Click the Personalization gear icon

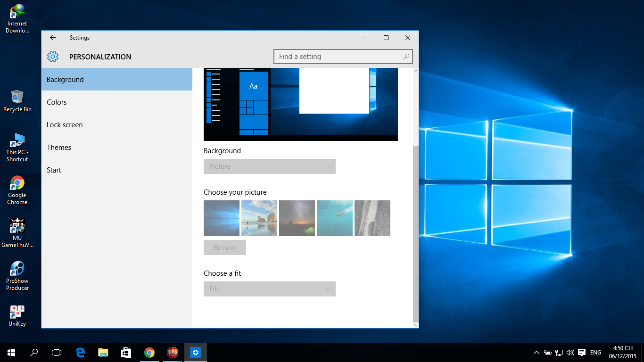pyautogui.click(x=53, y=57)
